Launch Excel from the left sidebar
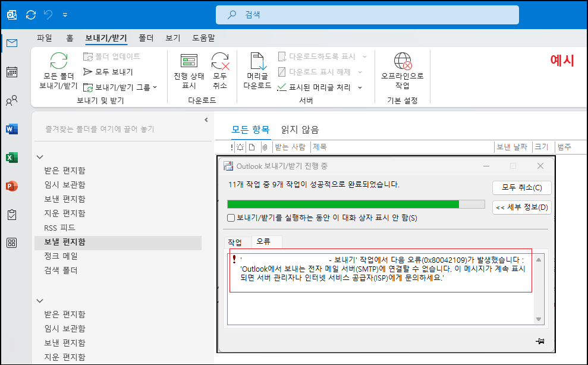The height and width of the screenshot is (365, 588). (12, 158)
